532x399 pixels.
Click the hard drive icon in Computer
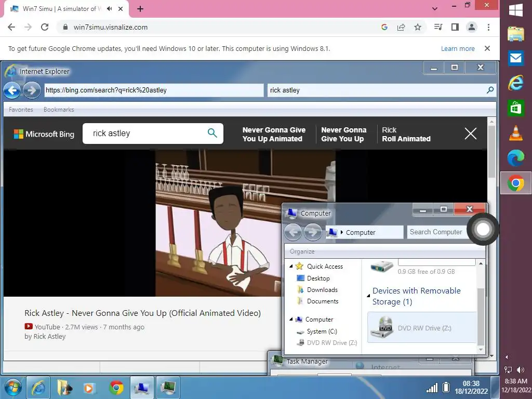tap(382, 267)
